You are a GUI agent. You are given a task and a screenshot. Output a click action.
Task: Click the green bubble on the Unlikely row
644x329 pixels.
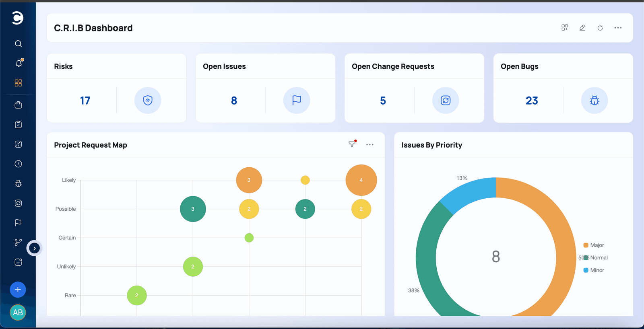pos(193,267)
